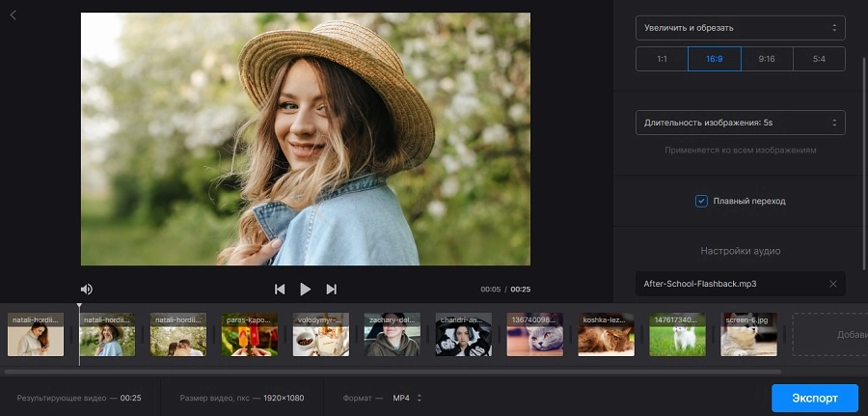Select the 16:9 aspect ratio

(x=715, y=59)
